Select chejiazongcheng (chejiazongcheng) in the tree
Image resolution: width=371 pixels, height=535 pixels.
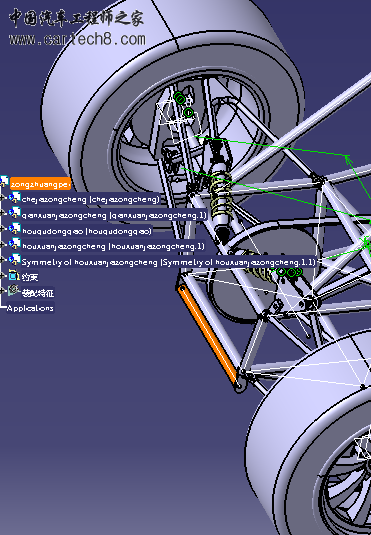point(91,199)
